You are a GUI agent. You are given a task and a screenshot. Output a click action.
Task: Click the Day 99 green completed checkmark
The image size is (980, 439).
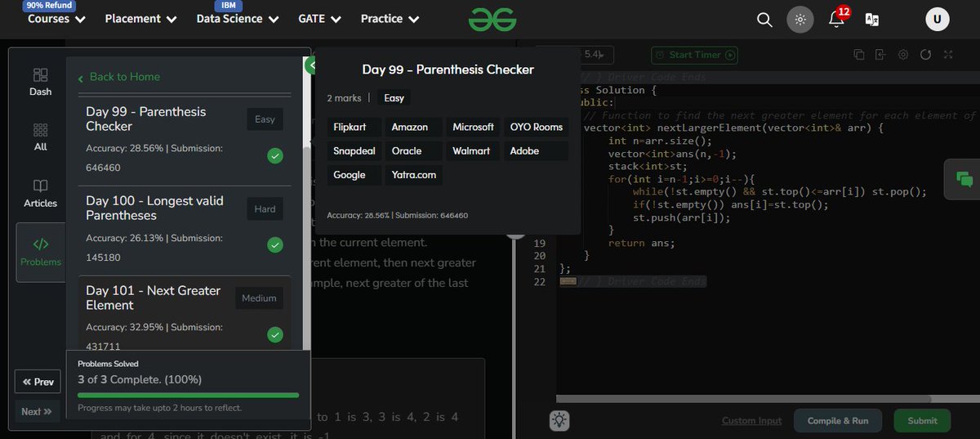[275, 155]
